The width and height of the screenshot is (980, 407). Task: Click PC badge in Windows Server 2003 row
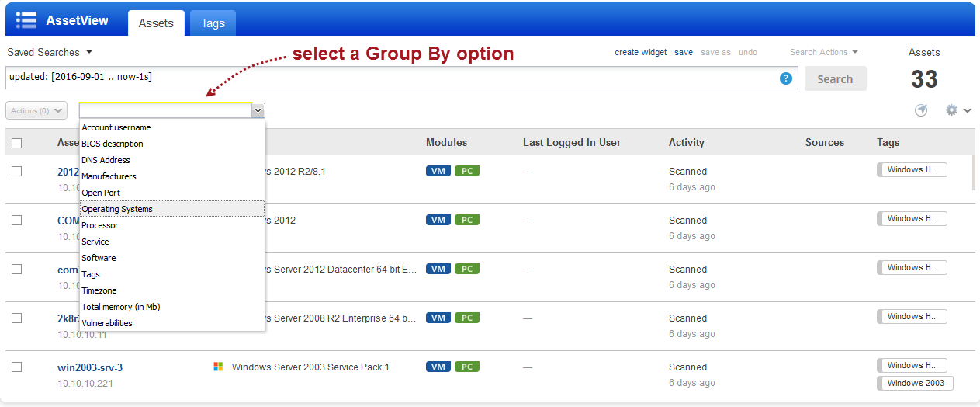point(467,367)
